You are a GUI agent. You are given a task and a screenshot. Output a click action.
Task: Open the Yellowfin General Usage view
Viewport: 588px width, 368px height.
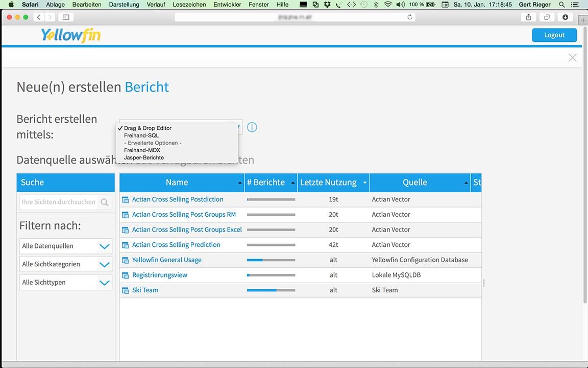[167, 260]
